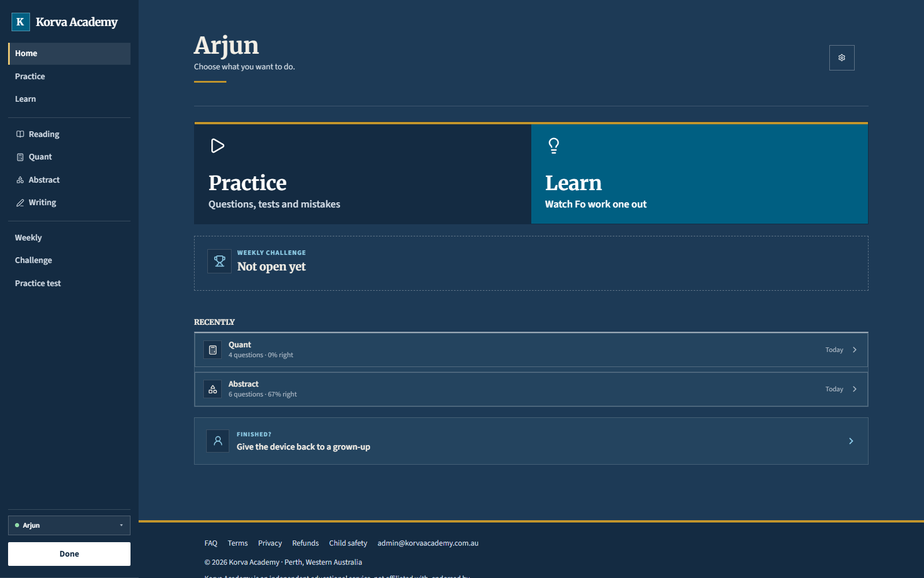Click the person icon in Finished card

(x=218, y=441)
